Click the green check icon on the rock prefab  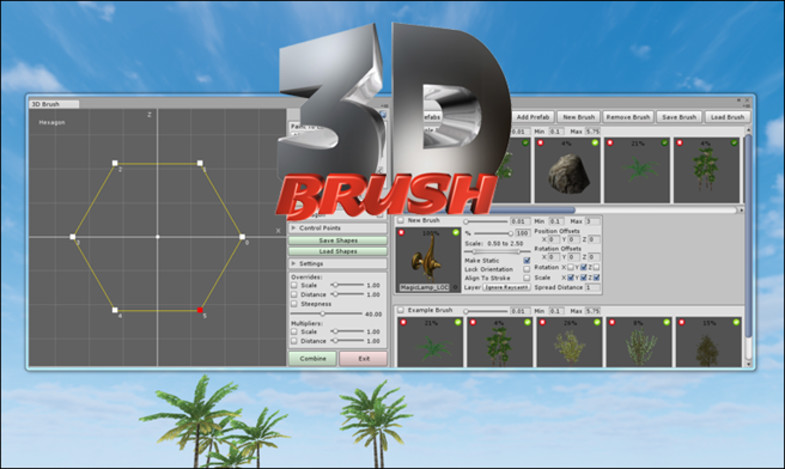pos(595,143)
